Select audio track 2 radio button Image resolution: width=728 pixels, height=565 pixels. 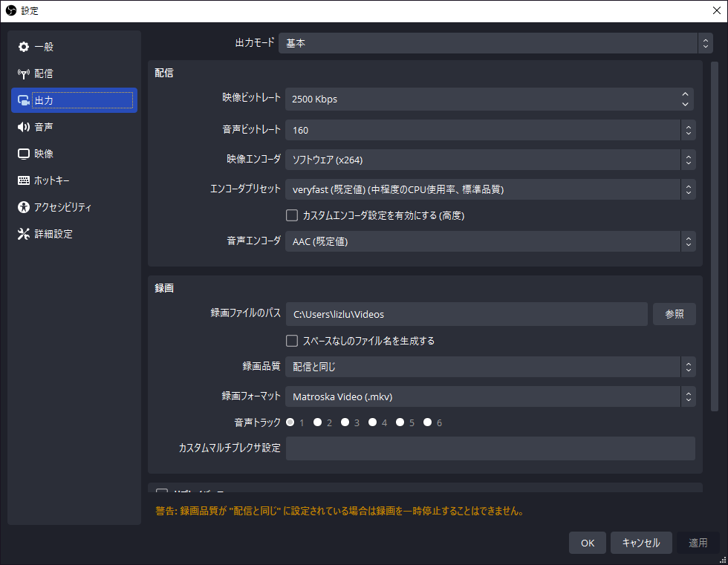[318, 422]
